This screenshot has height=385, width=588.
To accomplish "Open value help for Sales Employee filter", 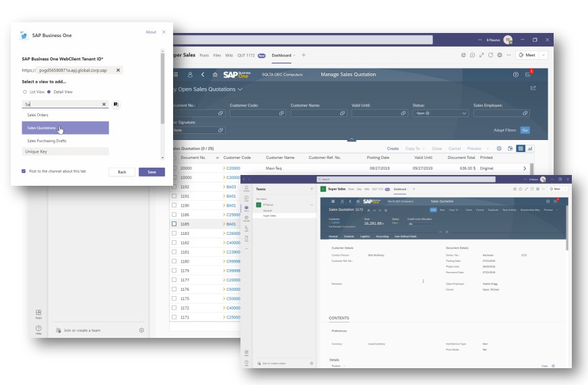I will [x=525, y=113].
